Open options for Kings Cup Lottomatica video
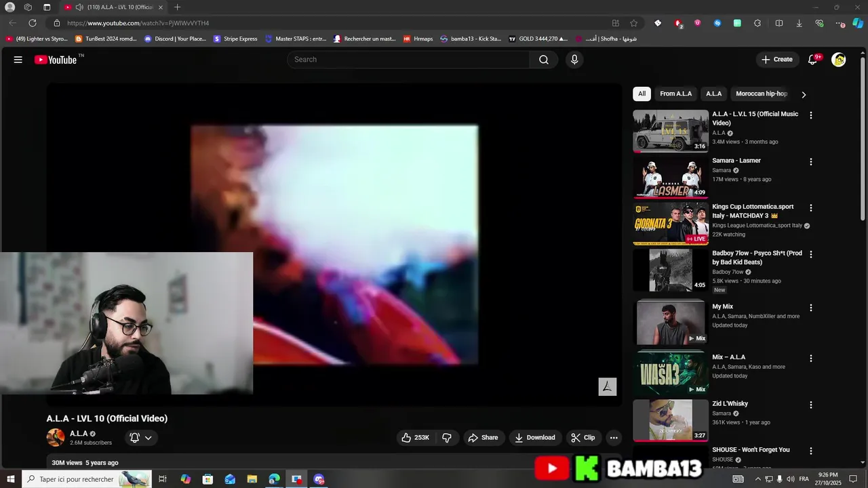The width and height of the screenshot is (868, 488). pos(810,208)
